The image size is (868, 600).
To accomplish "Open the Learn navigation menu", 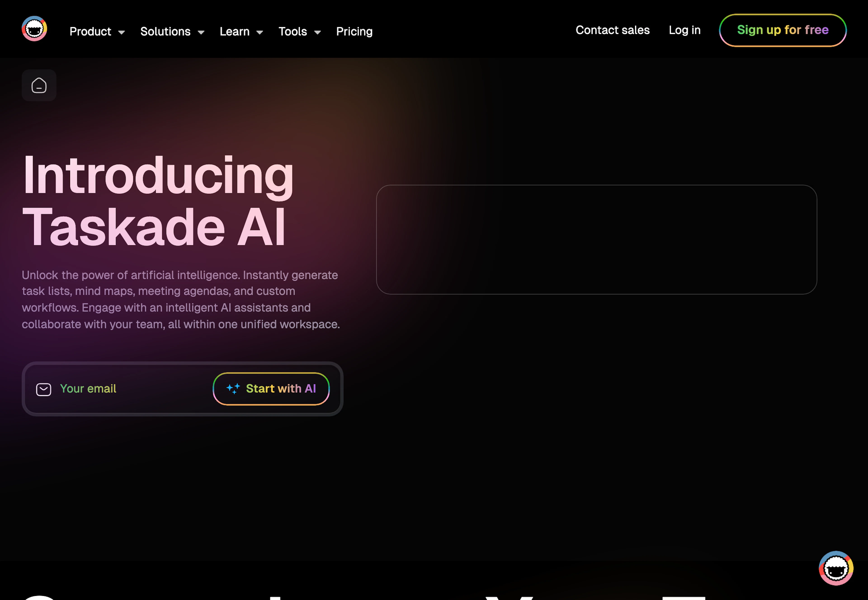I will [235, 32].
